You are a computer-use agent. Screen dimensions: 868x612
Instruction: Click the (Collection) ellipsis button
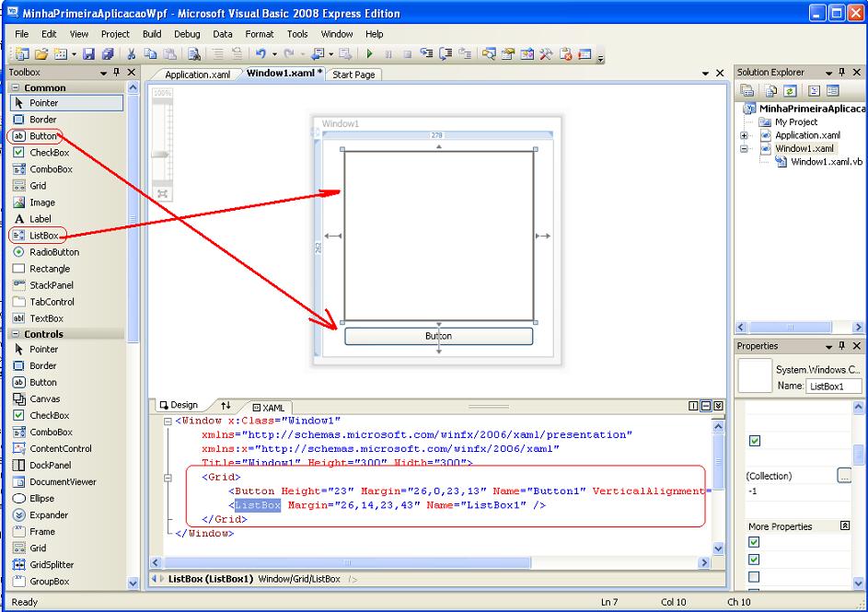click(x=844, y=475)
